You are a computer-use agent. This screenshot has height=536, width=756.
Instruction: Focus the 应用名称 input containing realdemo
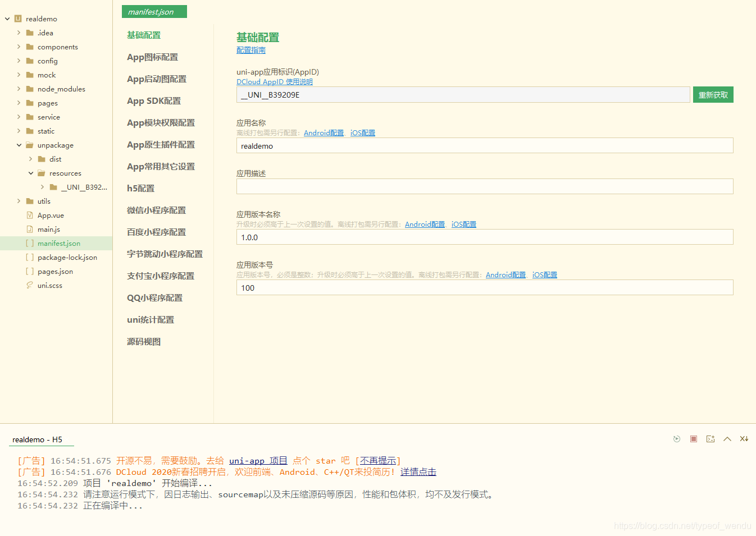pos(485,145)
